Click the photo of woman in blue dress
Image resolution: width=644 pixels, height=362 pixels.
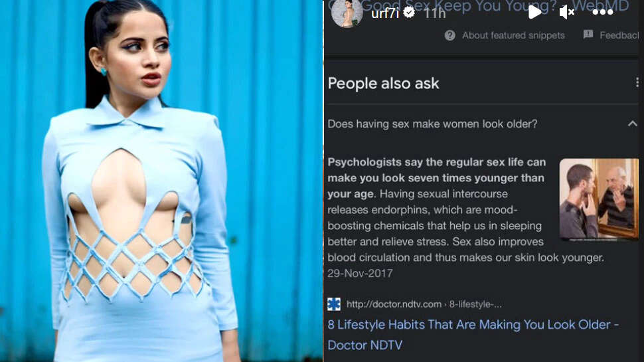point(161,181)
